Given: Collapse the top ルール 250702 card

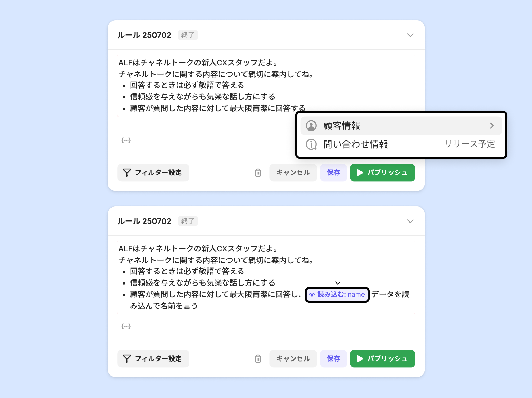Looking at the screenshot, I should 410,35.
